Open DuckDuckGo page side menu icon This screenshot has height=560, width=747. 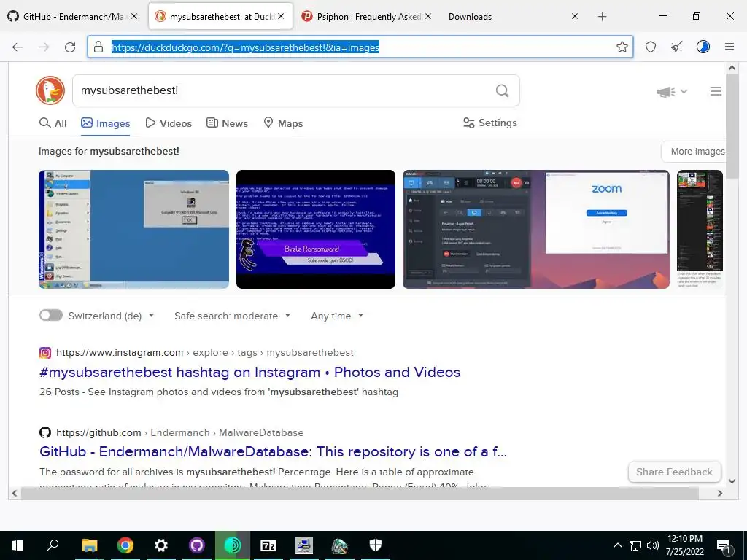point(716,91)
